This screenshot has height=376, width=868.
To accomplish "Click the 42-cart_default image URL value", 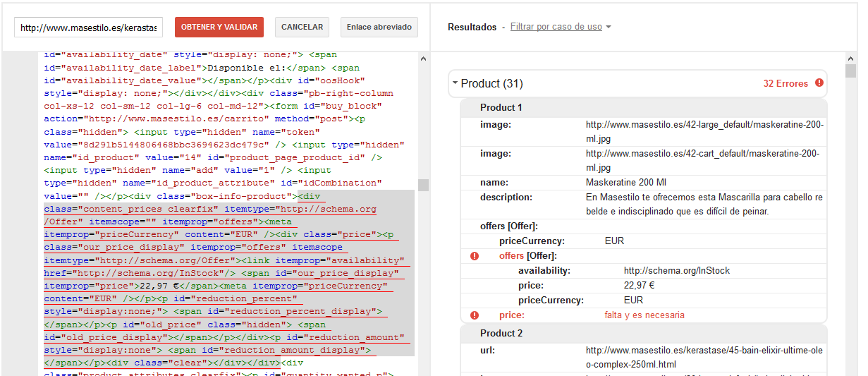I will click(704, 160).
